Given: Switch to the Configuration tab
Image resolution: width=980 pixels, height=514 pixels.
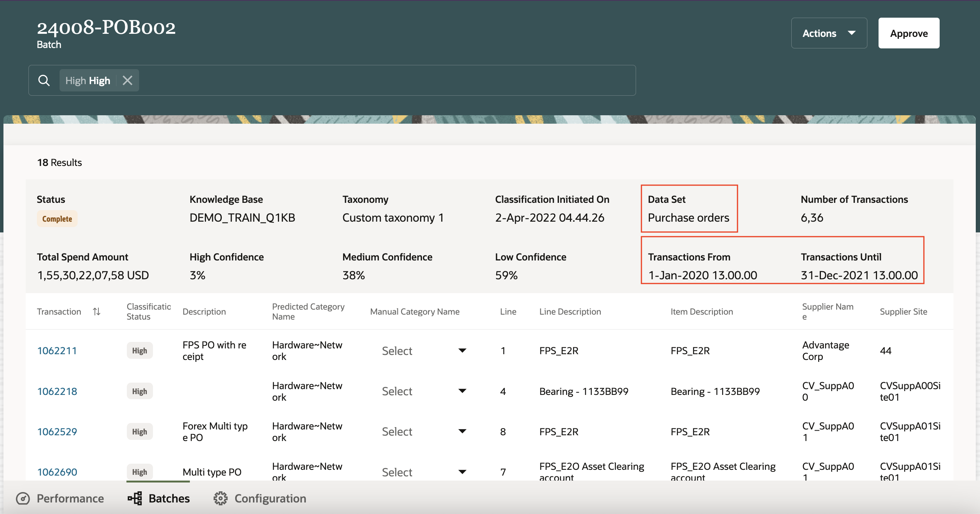Looking at the screenshot, I should (x=270, y=498).
